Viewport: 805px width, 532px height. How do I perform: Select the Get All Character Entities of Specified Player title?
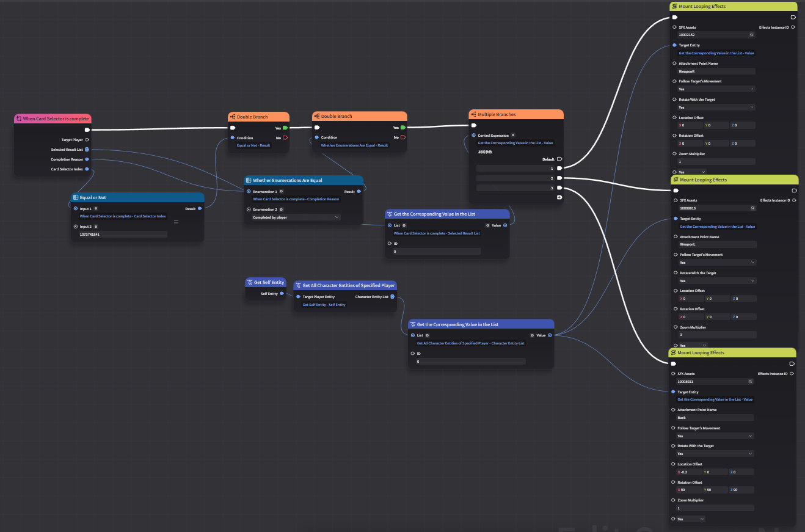349,285
